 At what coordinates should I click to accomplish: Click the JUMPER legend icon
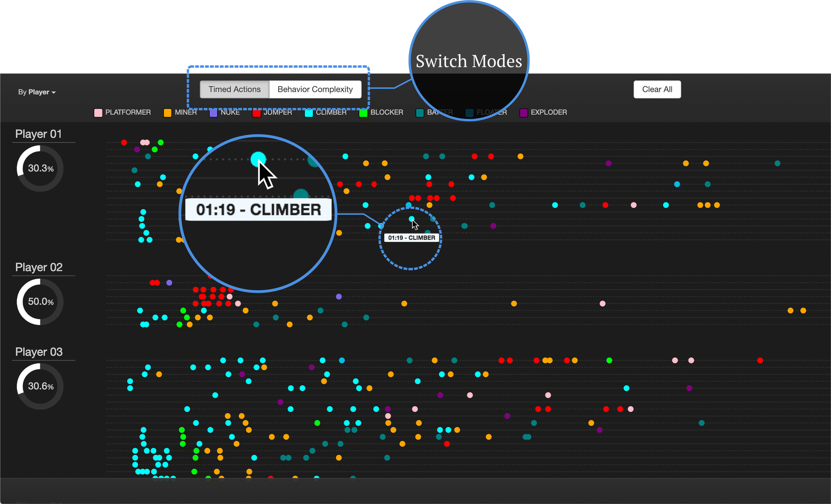tap(256, 113)
